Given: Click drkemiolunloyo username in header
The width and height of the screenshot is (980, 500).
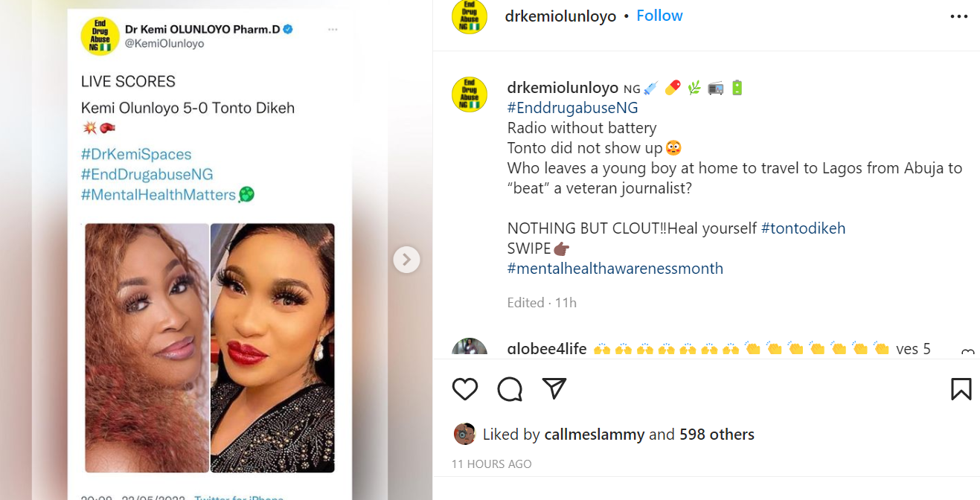Looking at the screenshot, I should 560,16.
